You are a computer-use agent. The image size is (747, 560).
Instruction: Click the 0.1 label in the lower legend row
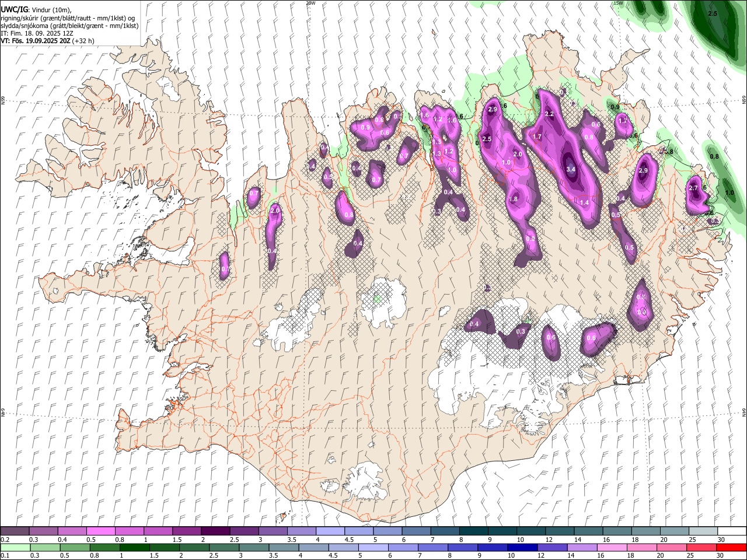click(5, 556)
